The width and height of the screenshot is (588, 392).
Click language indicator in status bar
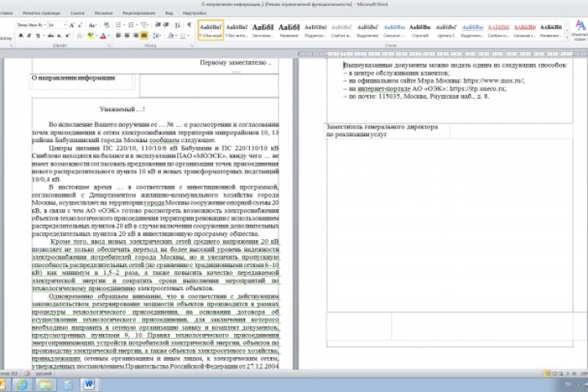(x=43, y=373)
